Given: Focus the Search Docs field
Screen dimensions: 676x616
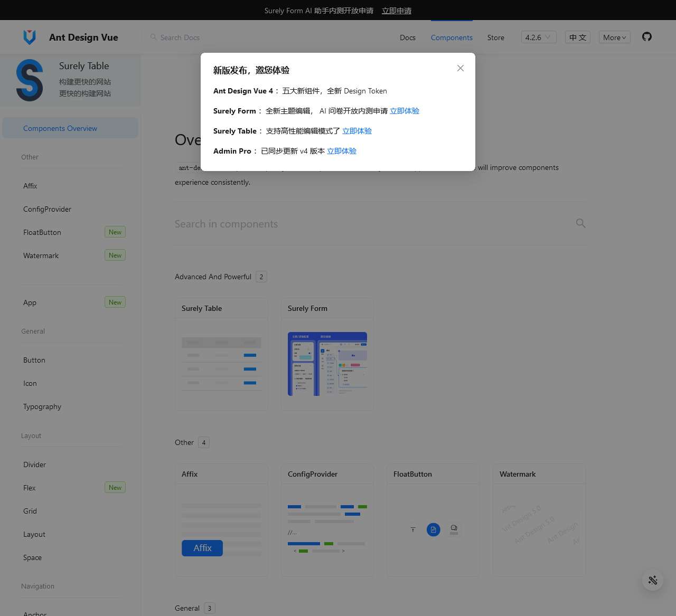Looking at the screenshot, I should pos(180,37).
